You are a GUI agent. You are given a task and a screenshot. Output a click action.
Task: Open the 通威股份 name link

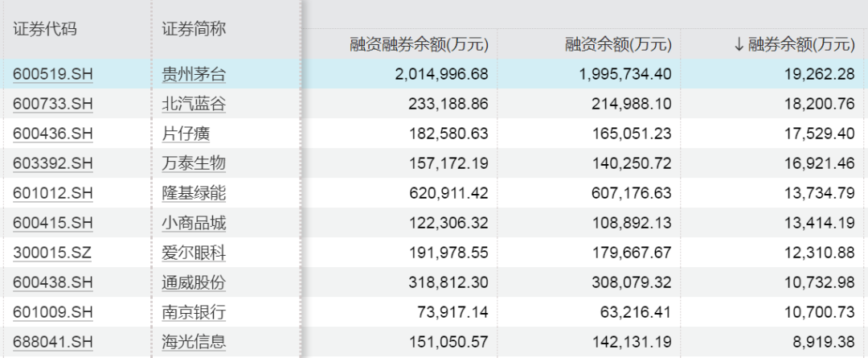point(194,283)
